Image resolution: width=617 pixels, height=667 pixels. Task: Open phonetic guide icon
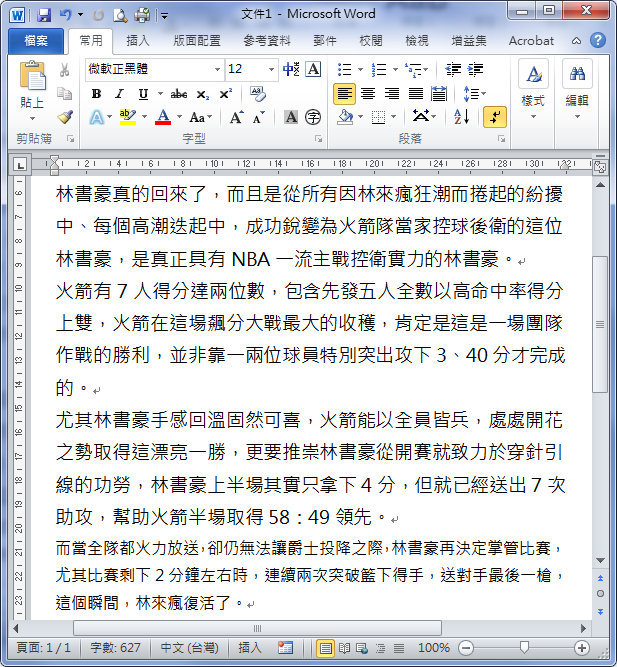pyautogui.click(x=291, y=69)
